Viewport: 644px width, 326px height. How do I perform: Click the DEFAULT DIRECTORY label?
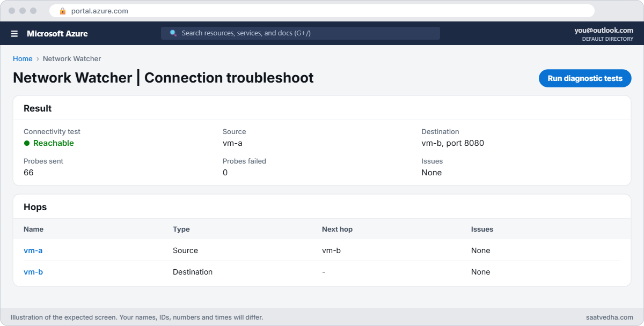point(608,39)
